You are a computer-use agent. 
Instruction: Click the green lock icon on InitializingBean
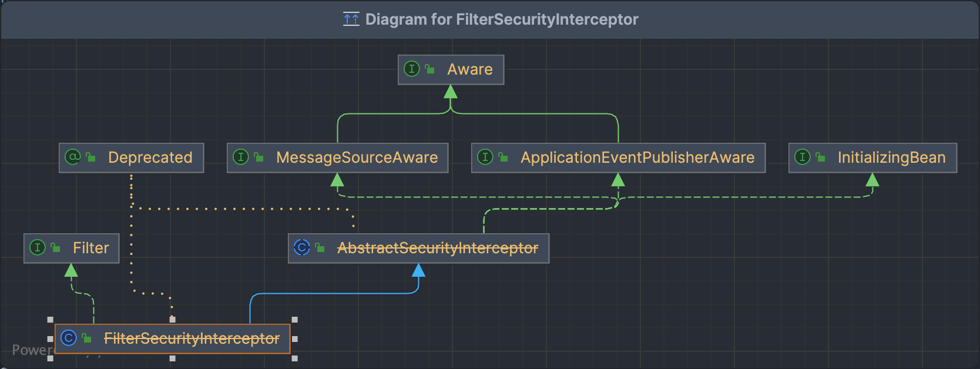[x=820, y=157]
